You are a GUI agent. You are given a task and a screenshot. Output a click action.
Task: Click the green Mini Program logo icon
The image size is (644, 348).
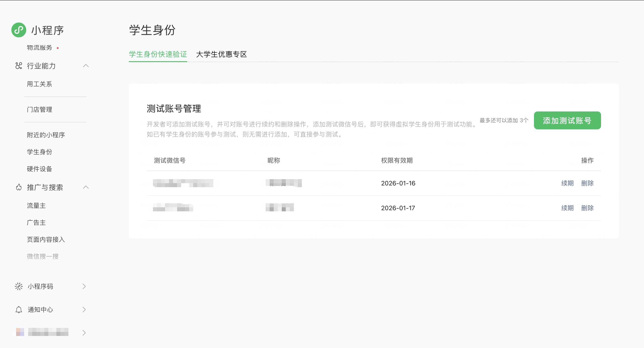click(19, 30)
